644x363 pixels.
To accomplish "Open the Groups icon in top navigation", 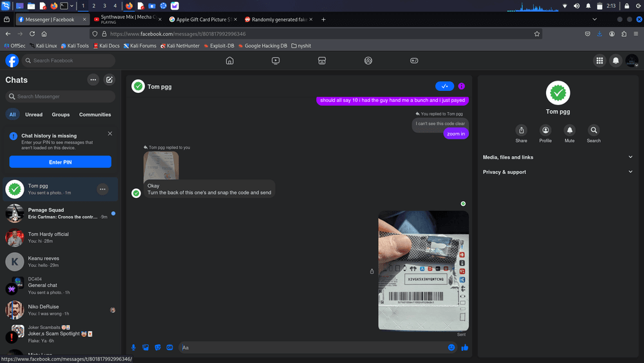I will click(x=368, y=61).
